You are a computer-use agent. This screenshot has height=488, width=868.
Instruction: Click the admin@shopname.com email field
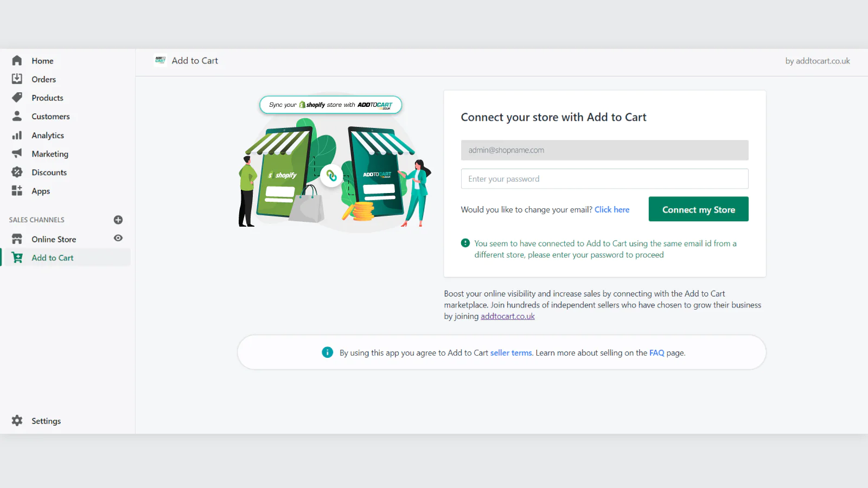point(604,150)
